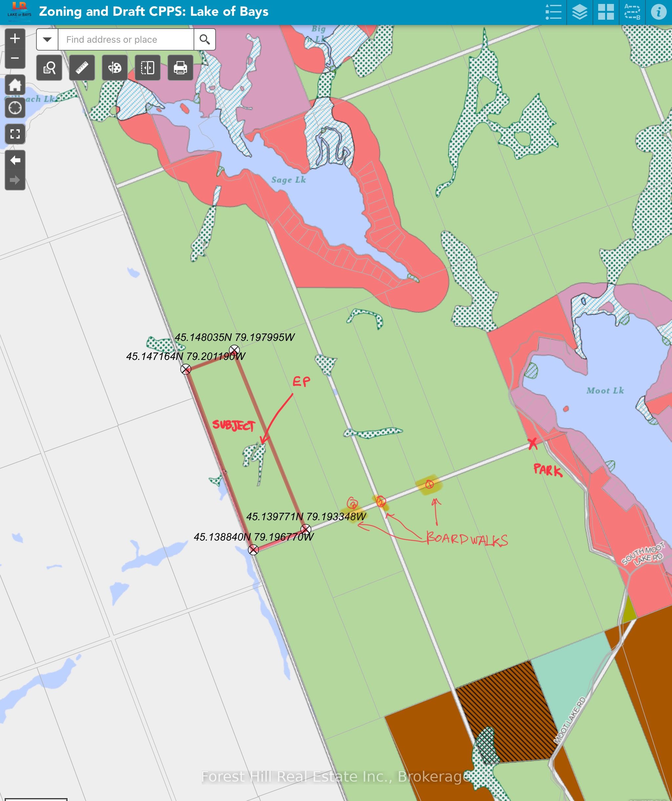672x801 pixels.
Task: Toggle the My Location crosshair button
Action: 15,108
